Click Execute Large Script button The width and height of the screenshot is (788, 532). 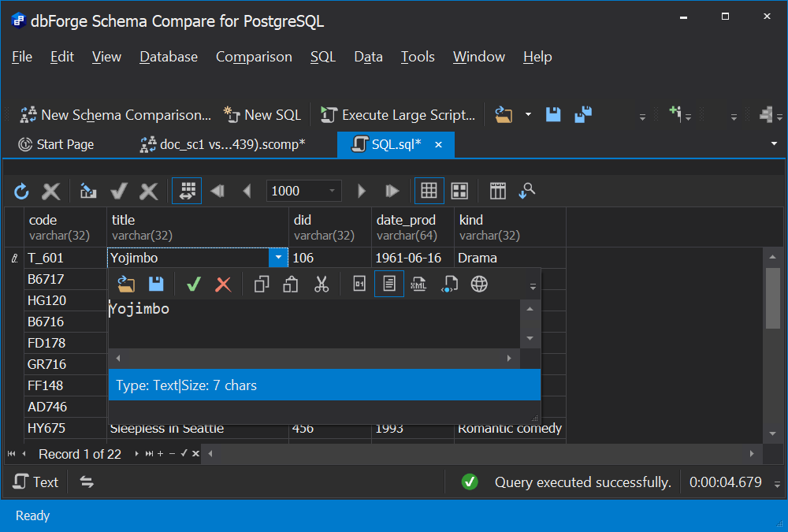click(x=398, y=114)
